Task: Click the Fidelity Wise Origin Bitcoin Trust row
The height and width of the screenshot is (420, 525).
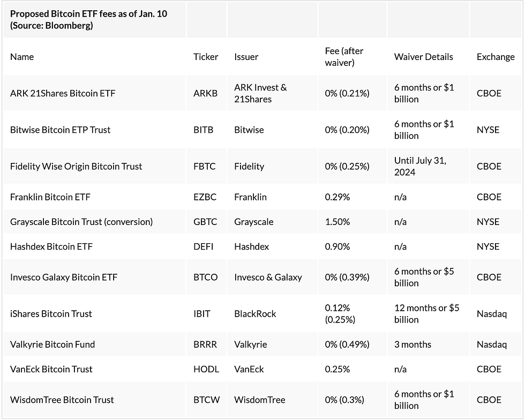Action: [x=76, y=166]
